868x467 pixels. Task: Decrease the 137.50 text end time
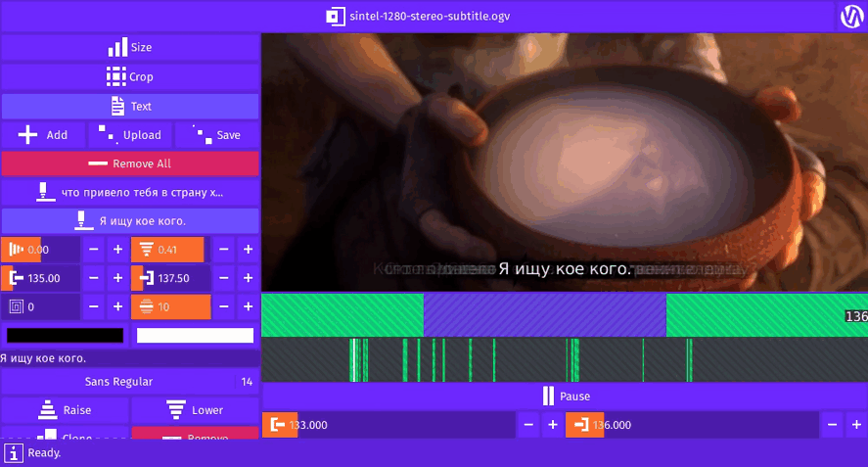224,278
